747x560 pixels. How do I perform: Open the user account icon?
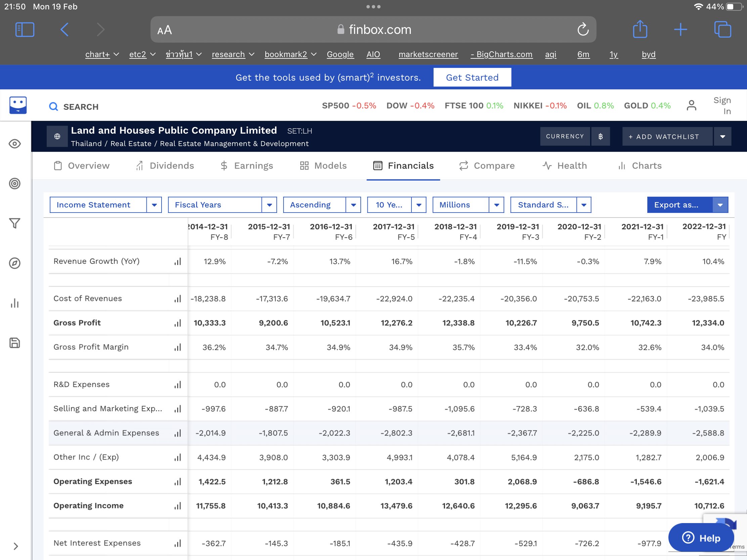[x=691, y=105]
